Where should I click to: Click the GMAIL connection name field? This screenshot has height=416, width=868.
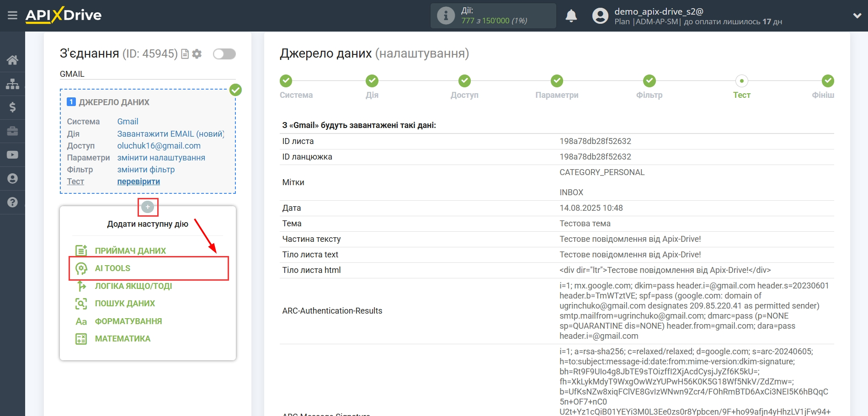[x=148, y=74]
